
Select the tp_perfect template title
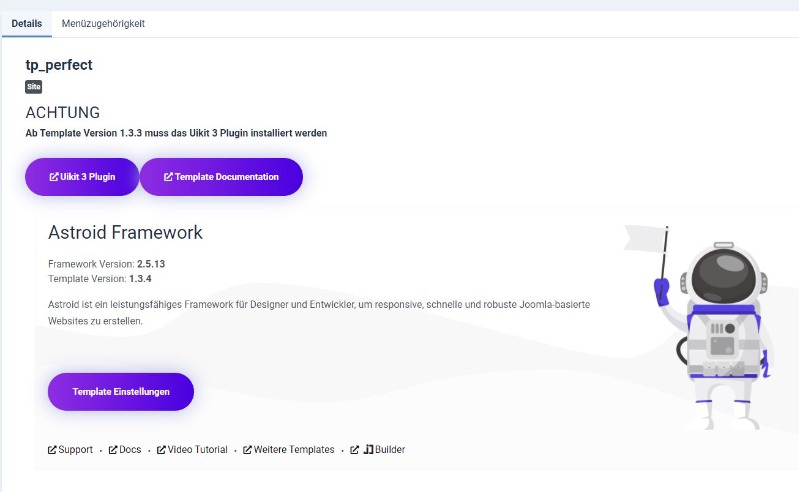[x=59, y=65]
